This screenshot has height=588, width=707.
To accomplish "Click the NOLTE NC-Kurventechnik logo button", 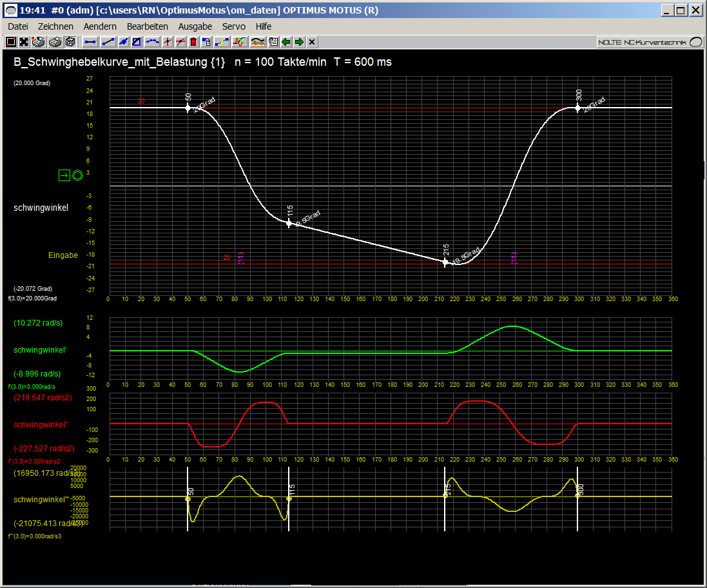I will click(650, 42).
